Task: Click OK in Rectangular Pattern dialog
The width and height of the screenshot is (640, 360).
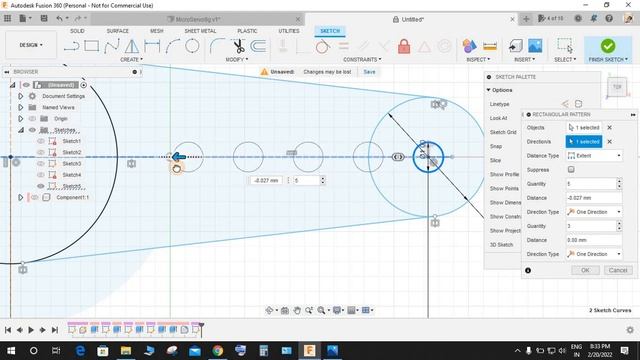Action: (x=585, y=270)
